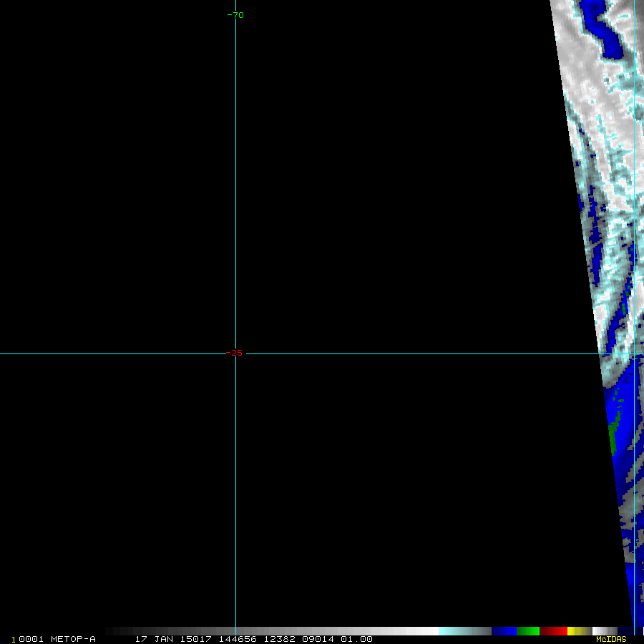Click the white end of grayscale bar
The image size is (644, 644).
428,631
